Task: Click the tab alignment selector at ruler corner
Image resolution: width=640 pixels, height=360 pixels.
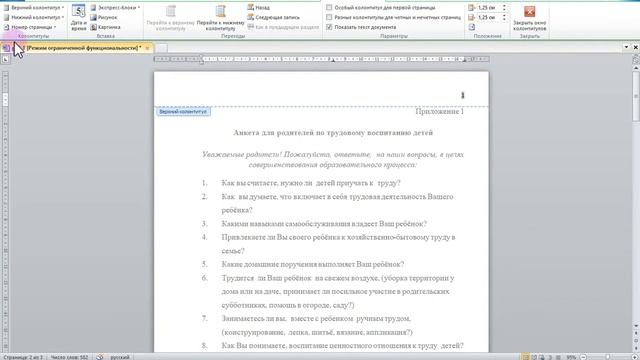Action: click(x=5, y=59)
